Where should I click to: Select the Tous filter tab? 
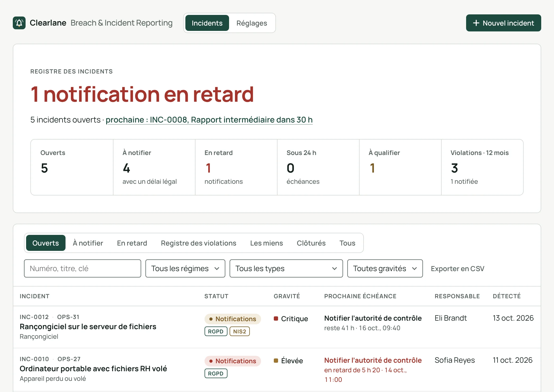click(x=347, y=243)
